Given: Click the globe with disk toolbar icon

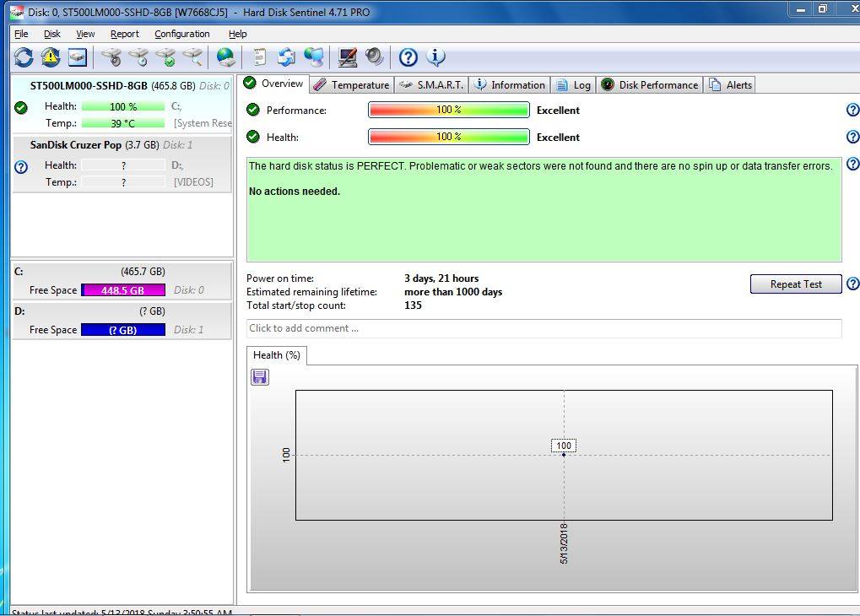Looking at the screenshot, I should click(225, 57).
